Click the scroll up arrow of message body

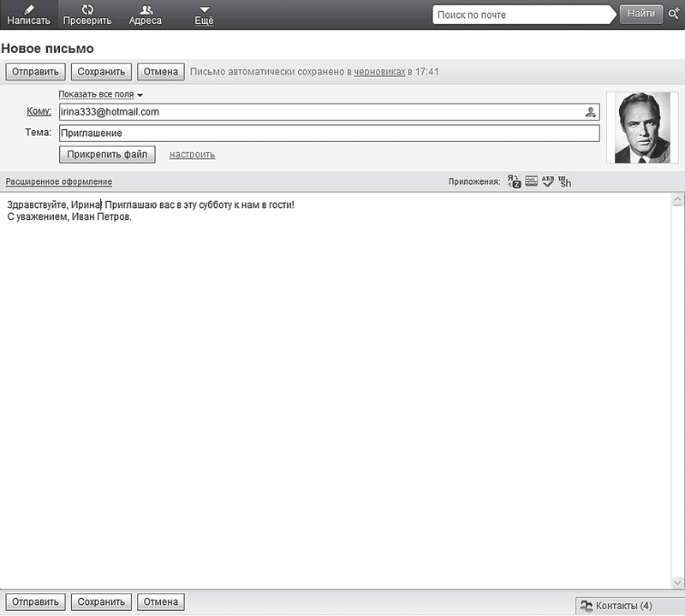pos(677,199)
